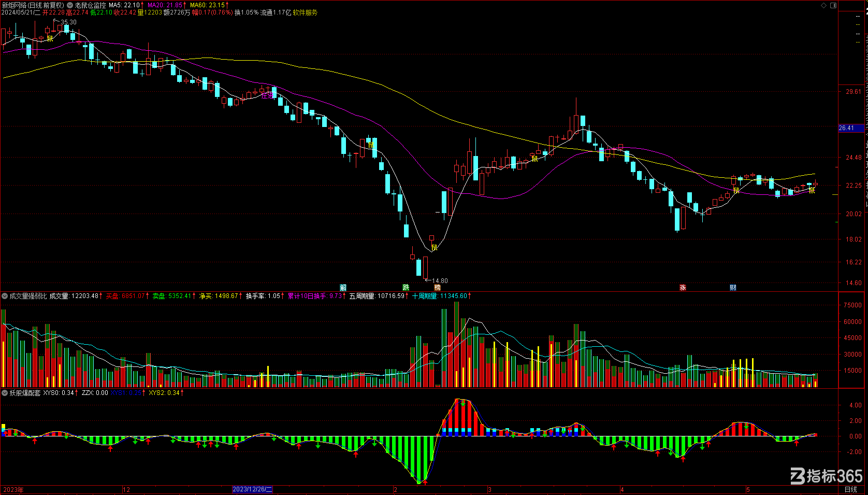
Task: Click the diamond icon at chart top-right
Action: 824,5
